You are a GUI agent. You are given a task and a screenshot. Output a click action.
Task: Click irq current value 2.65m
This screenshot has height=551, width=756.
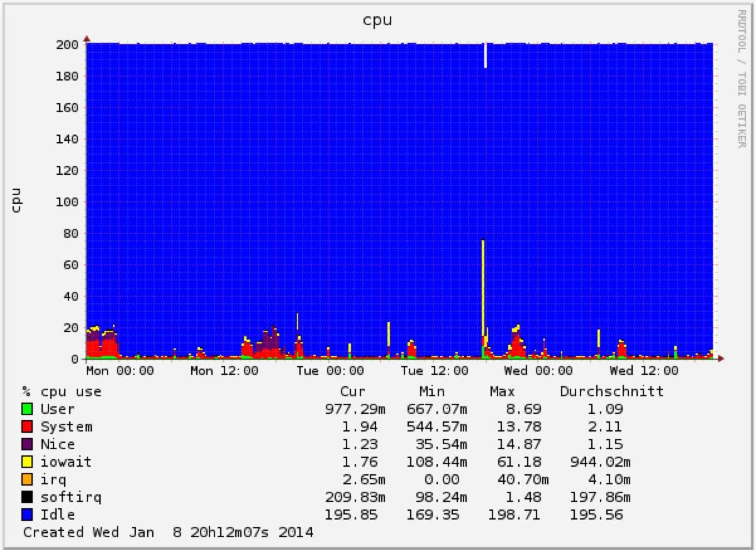coord(365,479)
